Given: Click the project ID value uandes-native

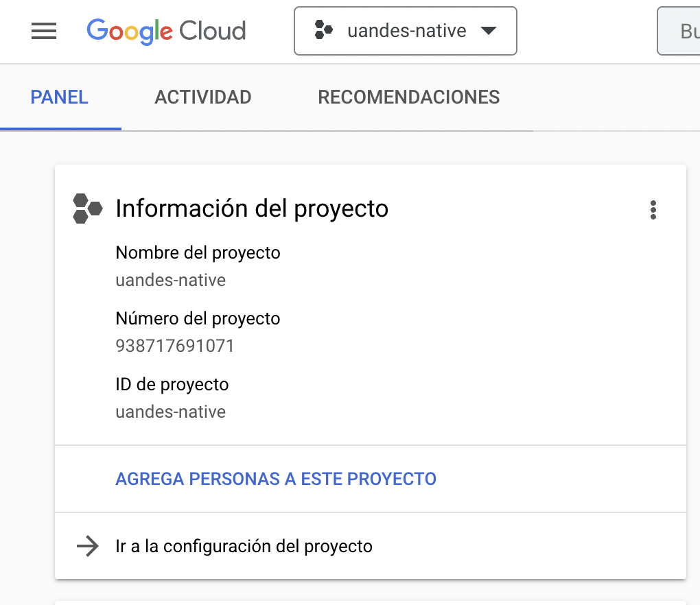Looking at the screenshot, I should pos(170,412).
